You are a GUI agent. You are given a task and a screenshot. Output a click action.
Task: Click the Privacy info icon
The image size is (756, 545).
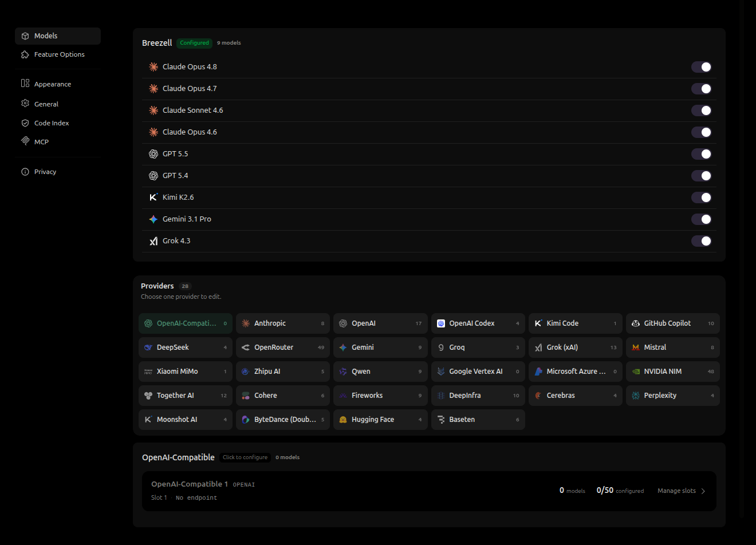pos(25,172)
